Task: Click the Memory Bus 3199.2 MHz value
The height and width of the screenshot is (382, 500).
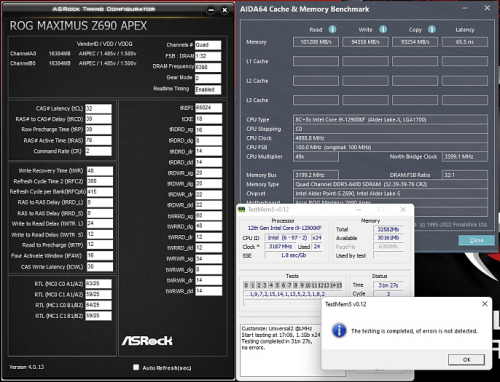Action: (316, 175)
